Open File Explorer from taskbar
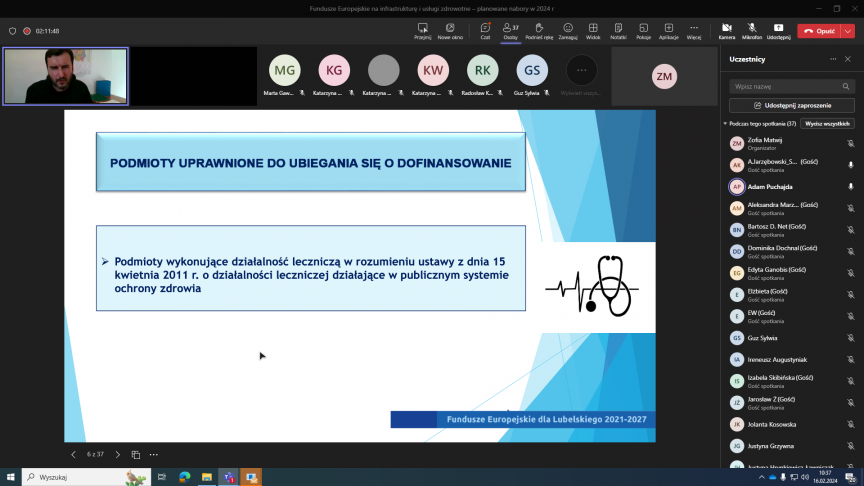This screenshot has height=486, width=864. 207,477
